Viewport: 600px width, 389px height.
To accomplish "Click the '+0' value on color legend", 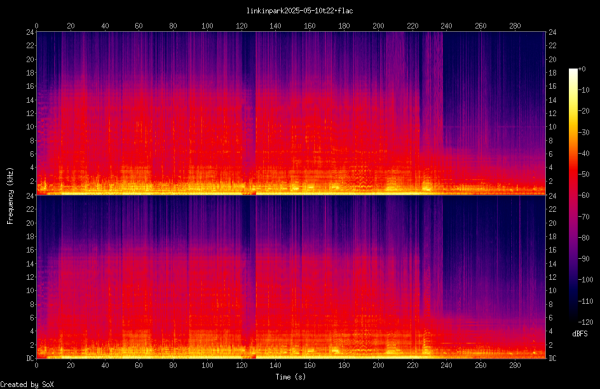I will pos(582,69).
